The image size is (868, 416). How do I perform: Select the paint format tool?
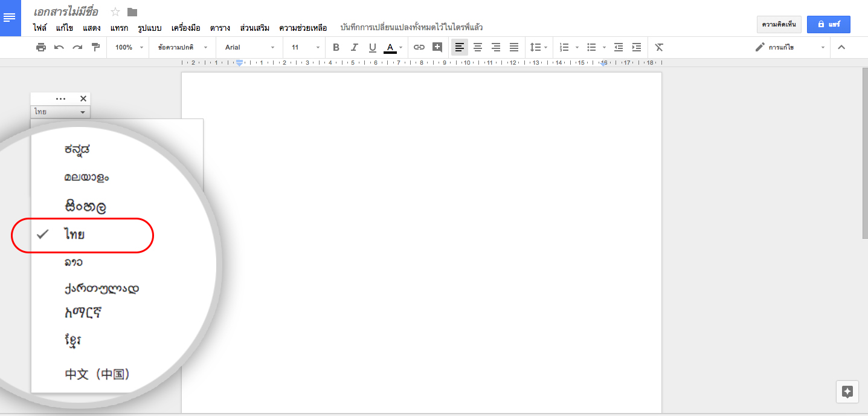(95, 47)
